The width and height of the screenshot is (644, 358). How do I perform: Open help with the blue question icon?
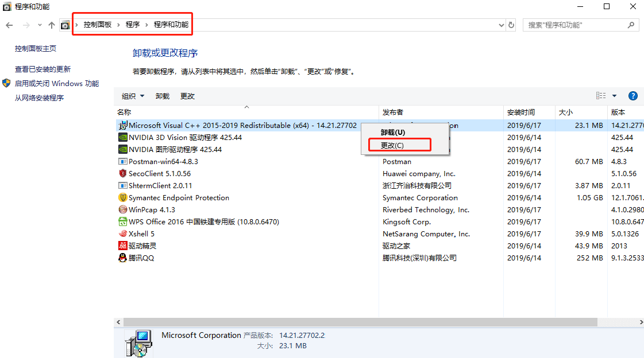point(633,96)
